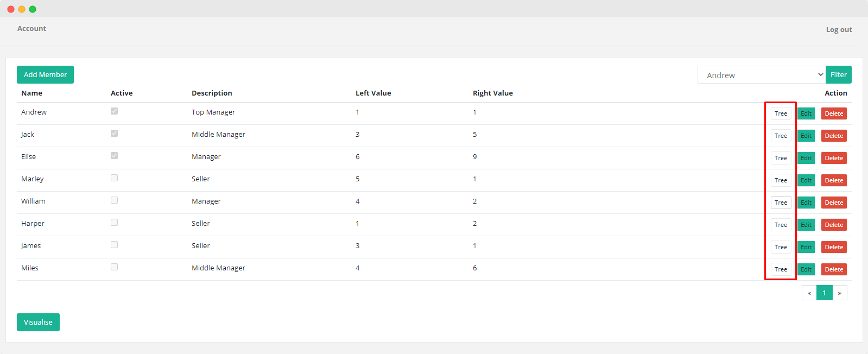Viewport: 868px width, 354px height.
Task: Apply the member Filter button
Action: 839,75
